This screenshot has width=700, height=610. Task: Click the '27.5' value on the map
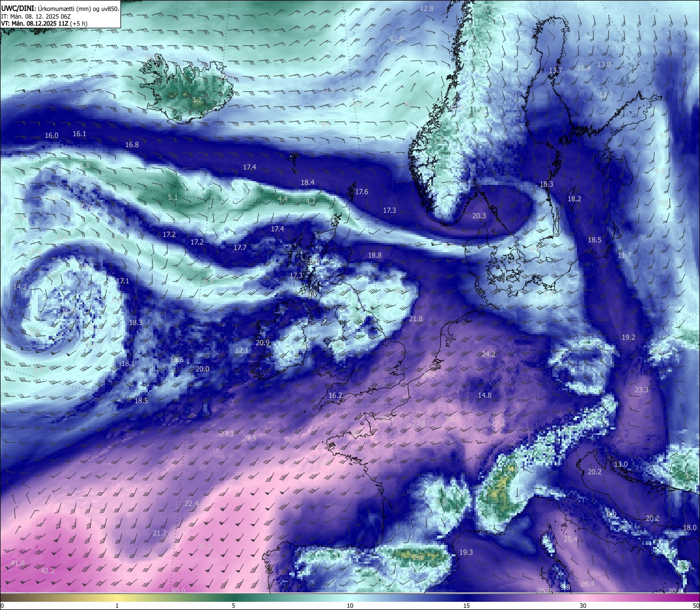249,439
